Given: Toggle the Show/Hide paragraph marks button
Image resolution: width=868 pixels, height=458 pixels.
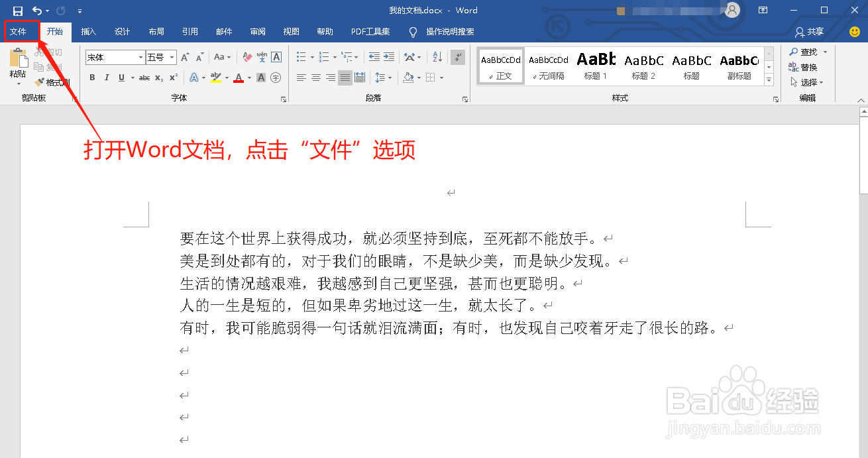Looking at the screenshot, I should coord(458,58).
